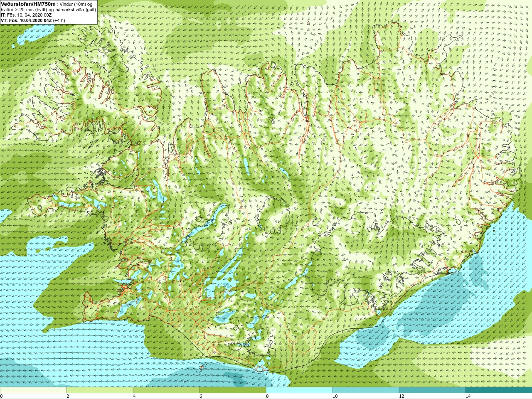Click the 0–2 m/s pale yellow legend swatch
This screenshot has height=399, width=532.
(x=33, y=390)
